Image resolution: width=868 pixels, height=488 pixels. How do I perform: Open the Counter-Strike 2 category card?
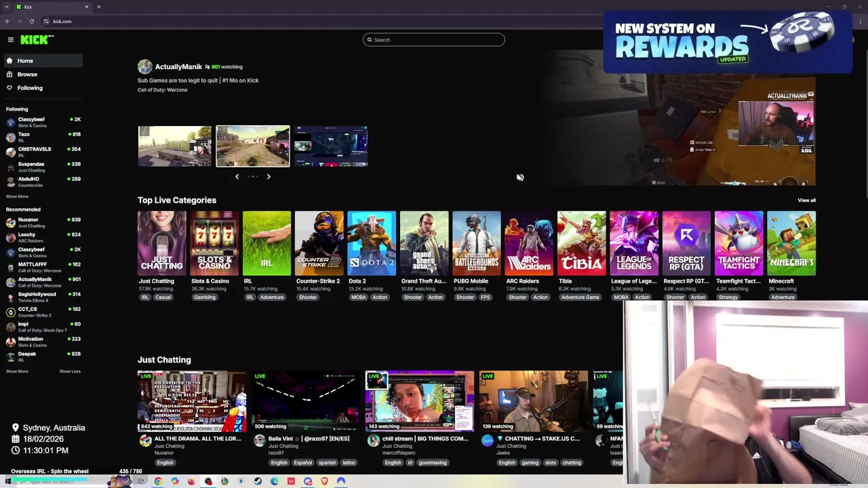(x=319, y=243)
